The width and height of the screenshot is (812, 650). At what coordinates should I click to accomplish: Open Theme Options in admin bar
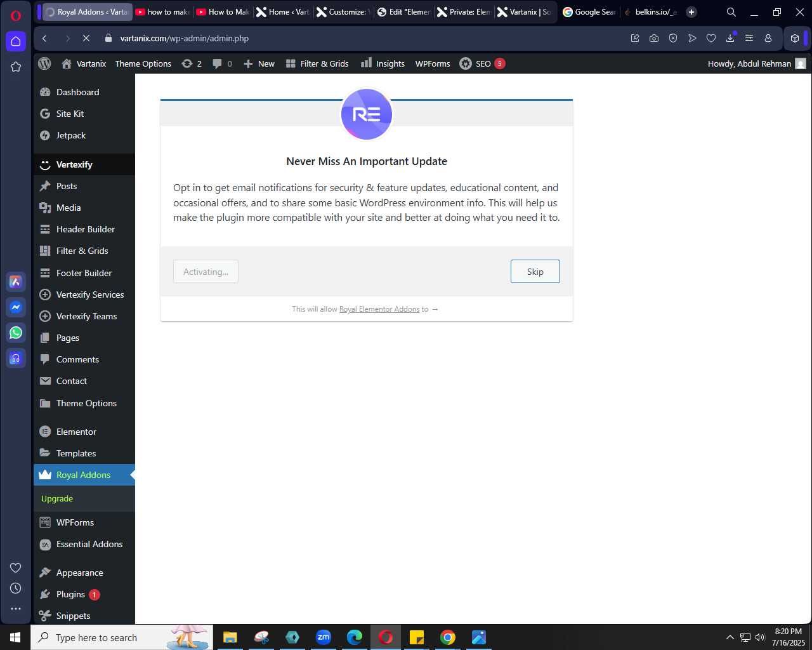tap(143, 63)
